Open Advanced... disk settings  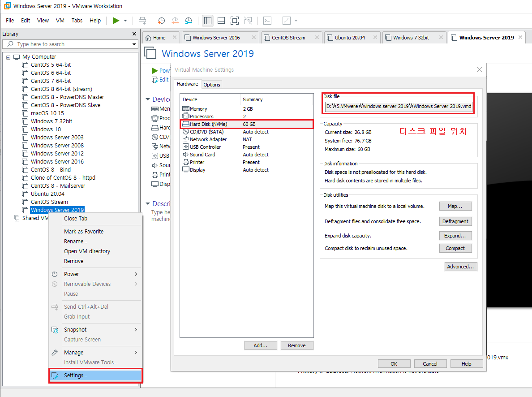[461, 267]
